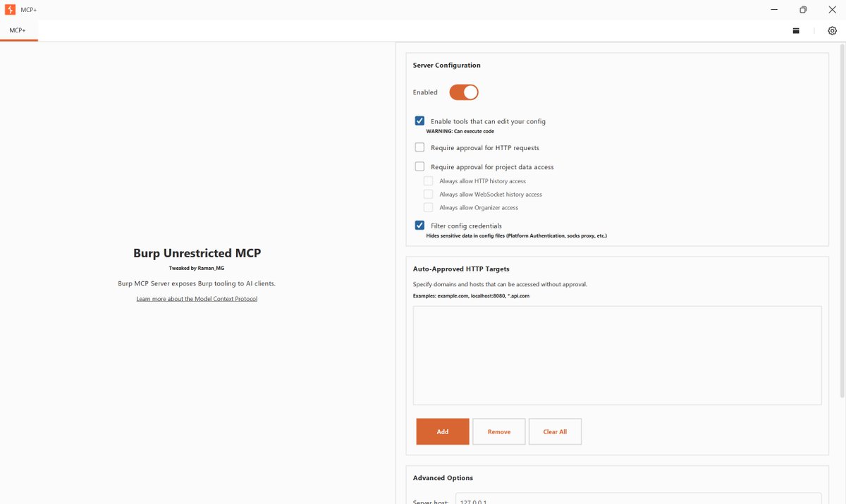Turn off the Enabled server toggle

(x=464, y=92)
